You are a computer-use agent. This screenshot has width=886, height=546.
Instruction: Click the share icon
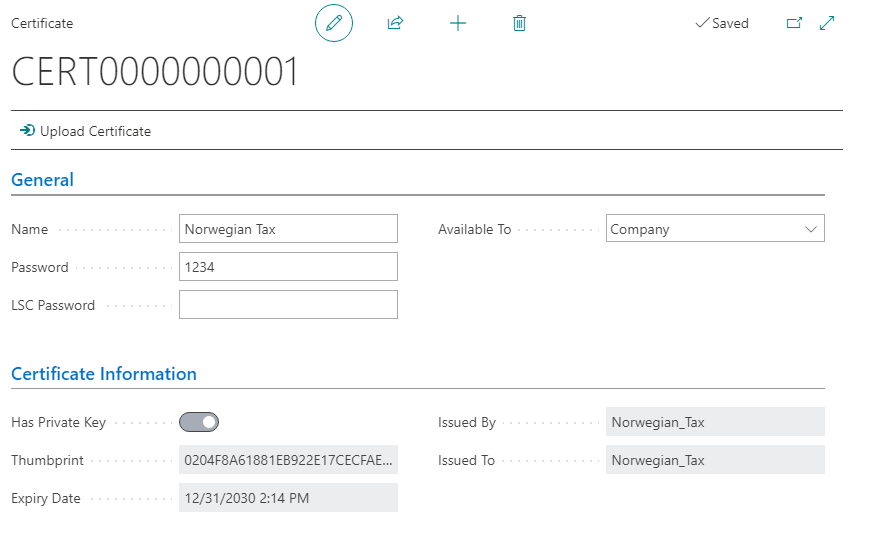pos(395,23)
